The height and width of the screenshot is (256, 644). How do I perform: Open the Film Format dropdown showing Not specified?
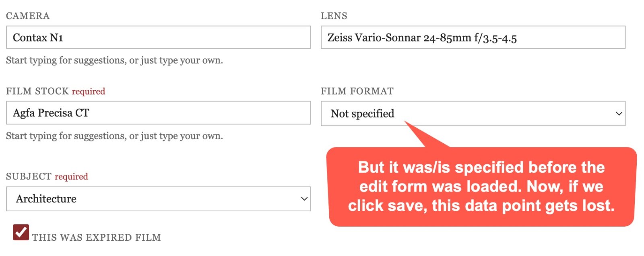[x=473, y=114]
